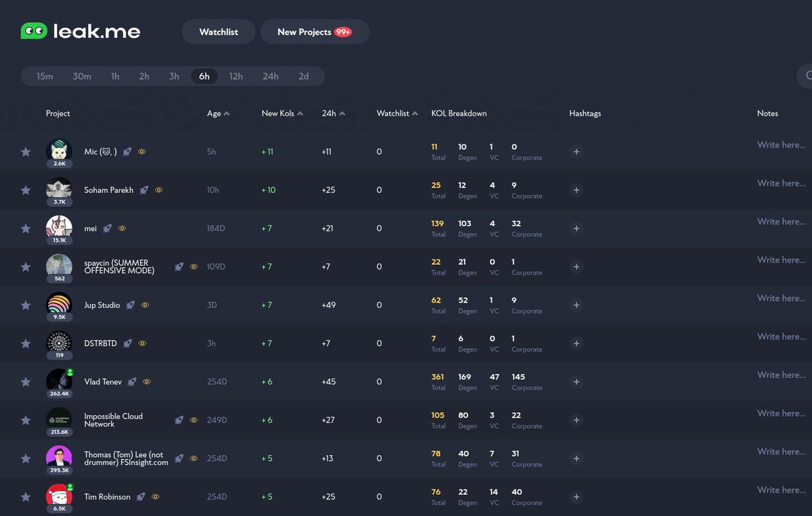Write a note for Mic row
812x516 pixels.
tap(782, 145)
